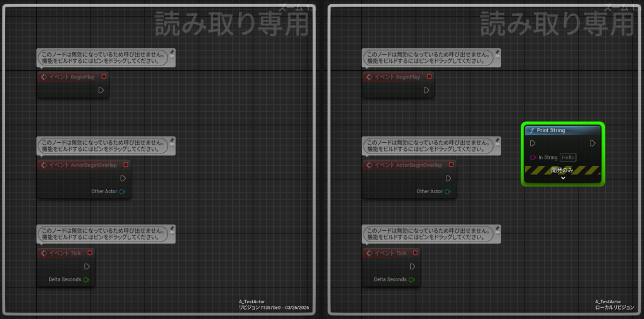This screenshot has height=319, width=644.
Task: Click the In String pink pin
Action: click(x=533, y=157)
